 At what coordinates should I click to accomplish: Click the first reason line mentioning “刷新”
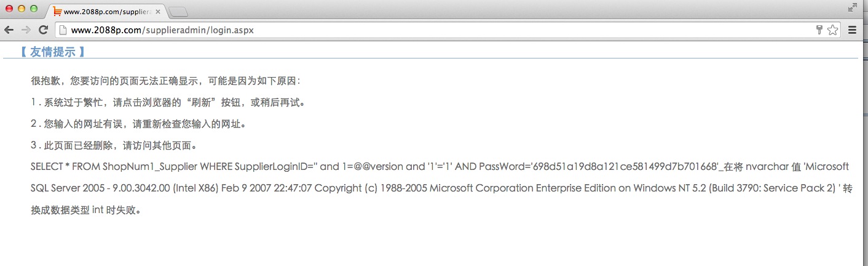click(167, 102)
